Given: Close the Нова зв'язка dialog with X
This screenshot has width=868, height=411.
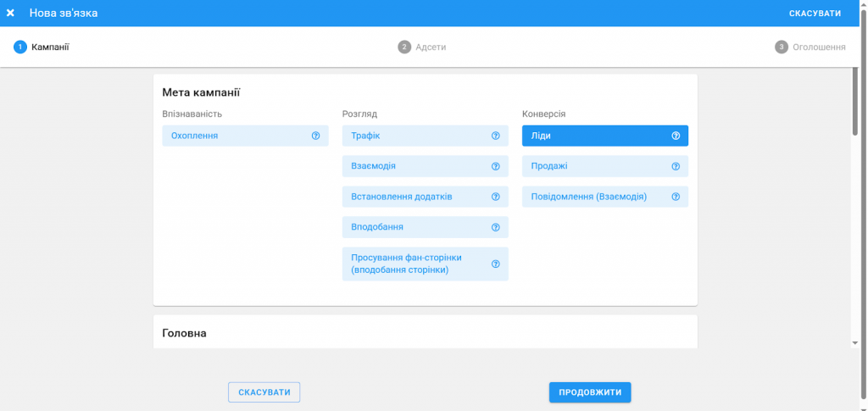Looking at the screenshot, I should click(x=11, y=13).
